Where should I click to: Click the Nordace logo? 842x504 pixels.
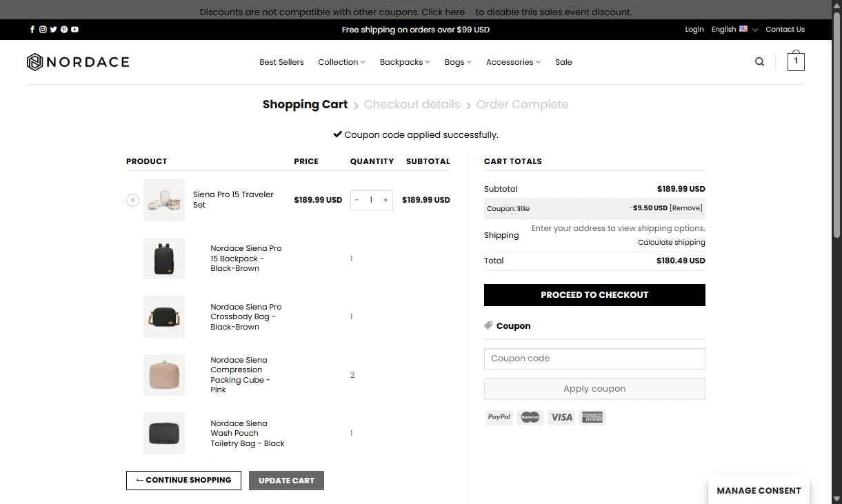[78, 62]
